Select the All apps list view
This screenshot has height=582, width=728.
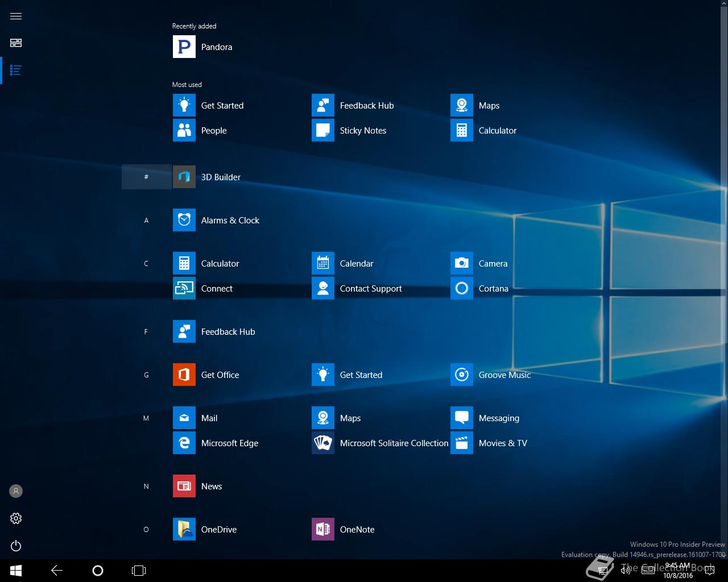[16, 70]
